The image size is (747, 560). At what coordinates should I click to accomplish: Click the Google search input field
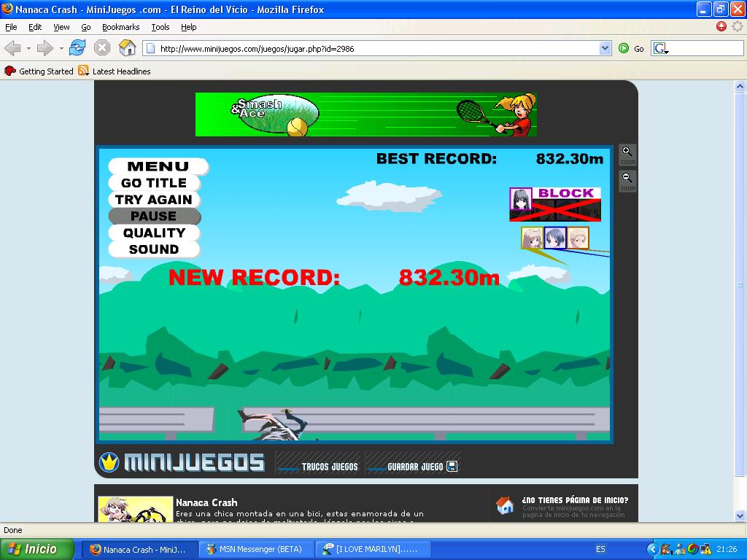click(x=705, y=48)
